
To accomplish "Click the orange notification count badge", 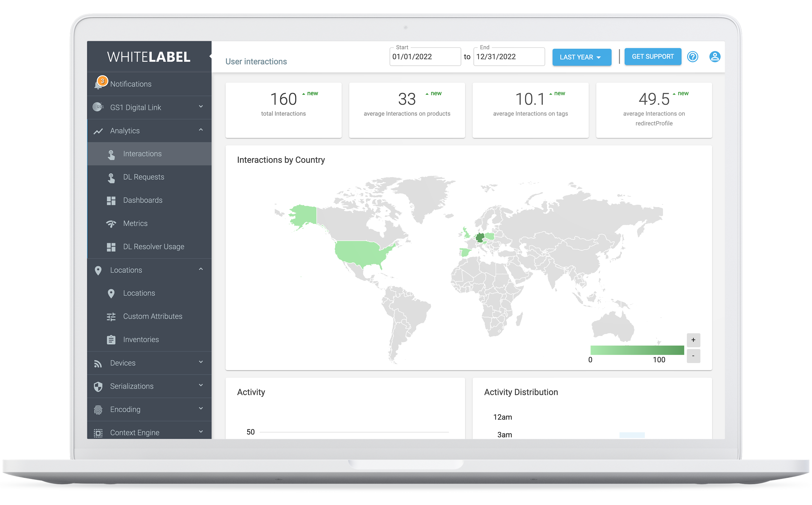I will 102,81.
